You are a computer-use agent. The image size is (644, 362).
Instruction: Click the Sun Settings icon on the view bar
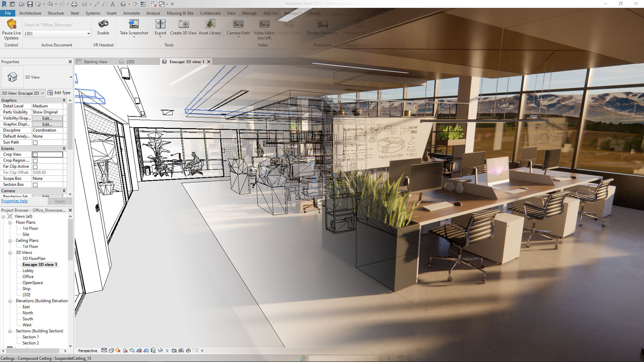click(x=117, y=350)
